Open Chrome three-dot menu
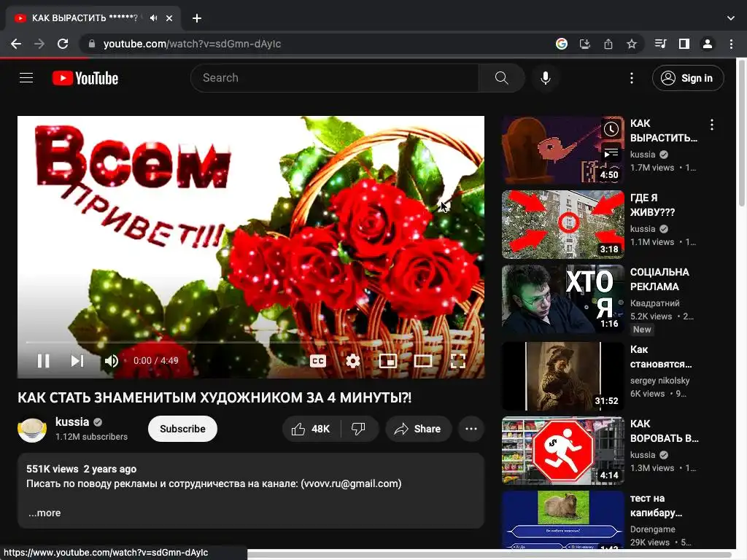 pyautogui.click(x=731, y=44)
